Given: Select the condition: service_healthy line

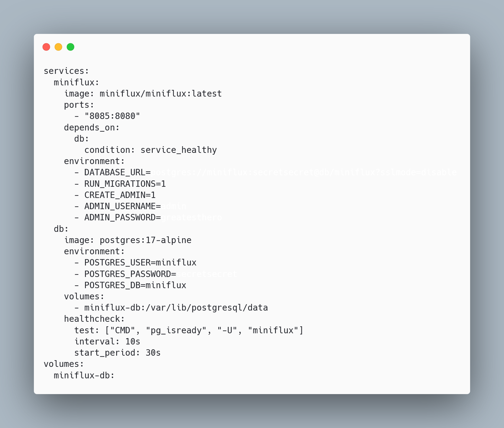Looking at the screenshot, I should (151, 150).
